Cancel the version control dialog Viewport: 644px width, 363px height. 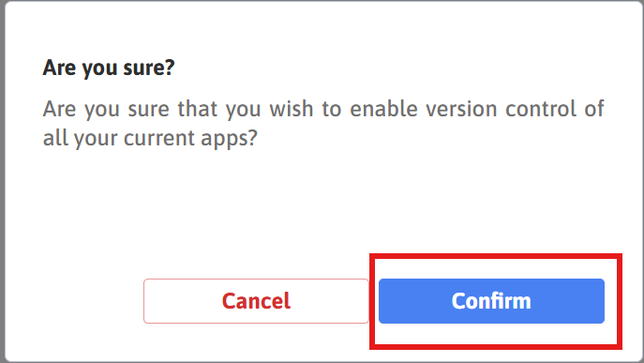coord(256,301)
